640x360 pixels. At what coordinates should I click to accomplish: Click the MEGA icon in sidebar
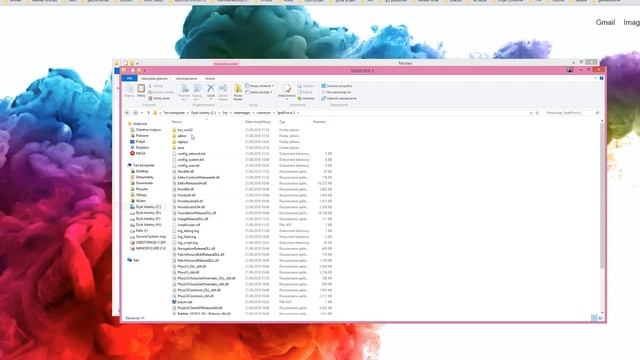pos(132,153)
